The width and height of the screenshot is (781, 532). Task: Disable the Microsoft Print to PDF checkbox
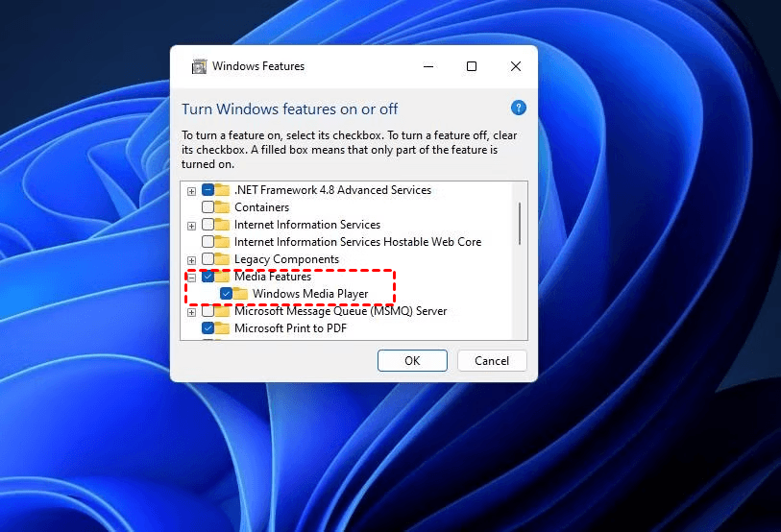[x=207, y=328]
